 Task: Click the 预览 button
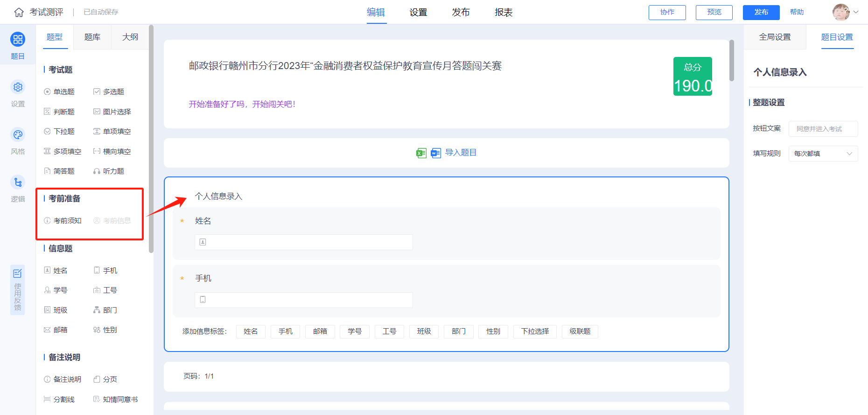click(x=714, y=13)
